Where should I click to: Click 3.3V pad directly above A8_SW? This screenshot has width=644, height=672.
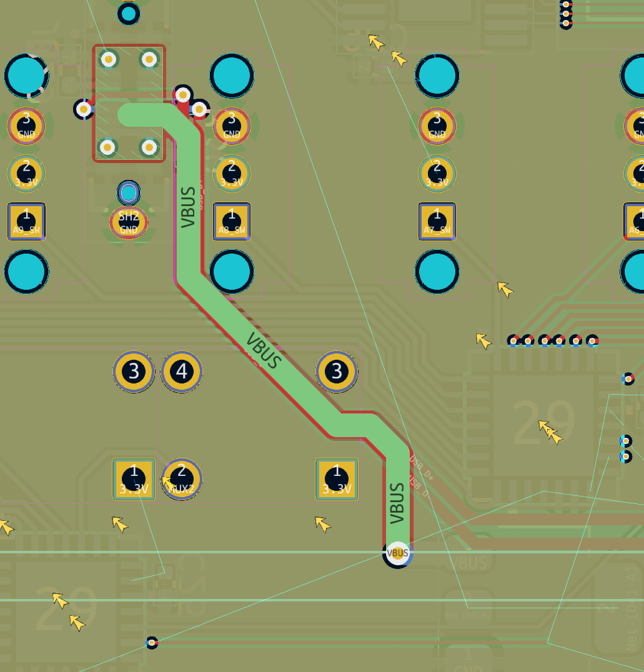(x=232, y=173)
